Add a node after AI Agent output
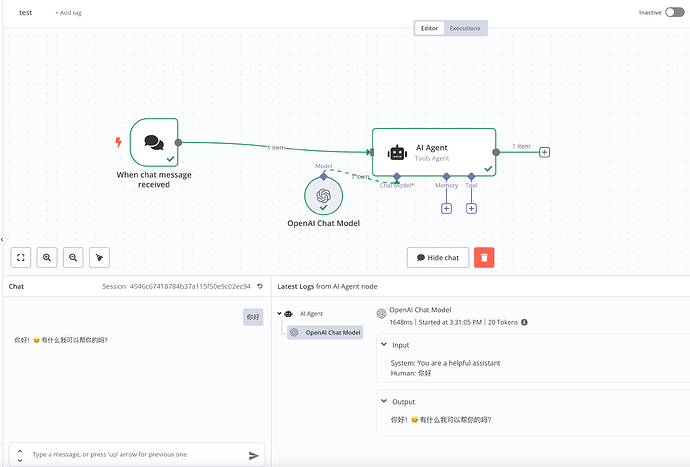The image size is (690, 467). tap(544, 152)
